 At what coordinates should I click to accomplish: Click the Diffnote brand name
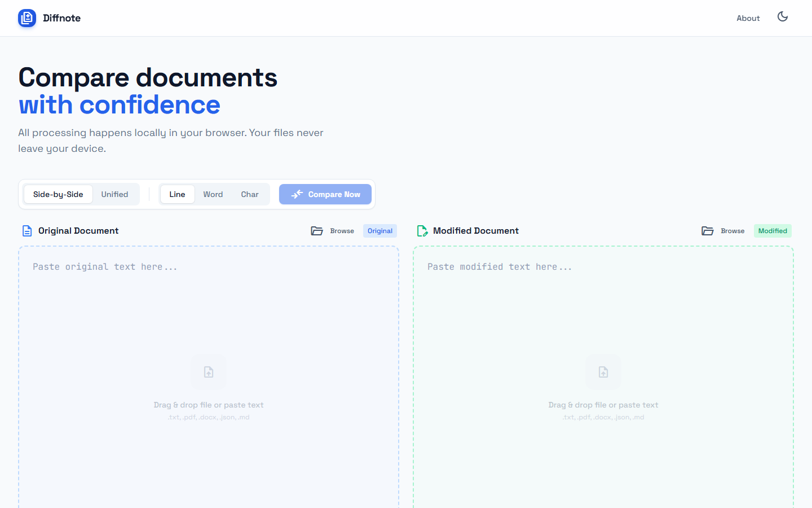tap(62, 18)
